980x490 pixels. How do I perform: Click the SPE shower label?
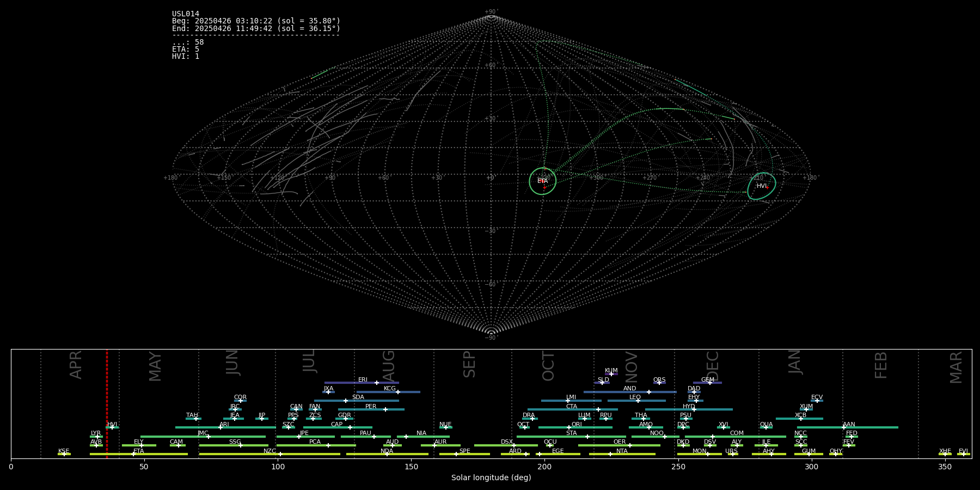464,451
